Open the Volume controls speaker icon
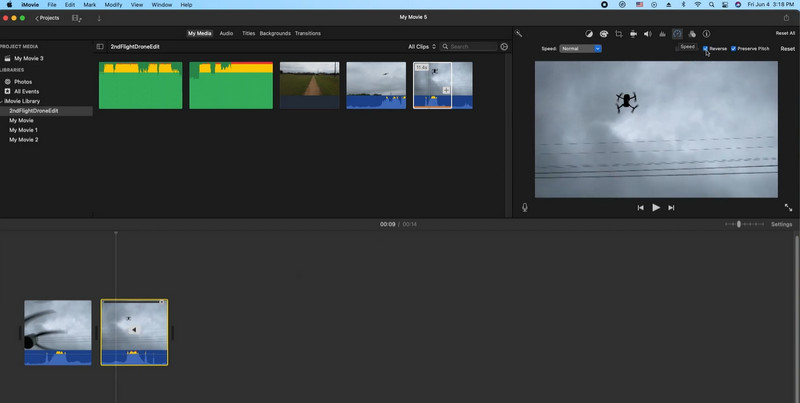The height and width of the screenshot is (403, 800). (x=647, y=34)
